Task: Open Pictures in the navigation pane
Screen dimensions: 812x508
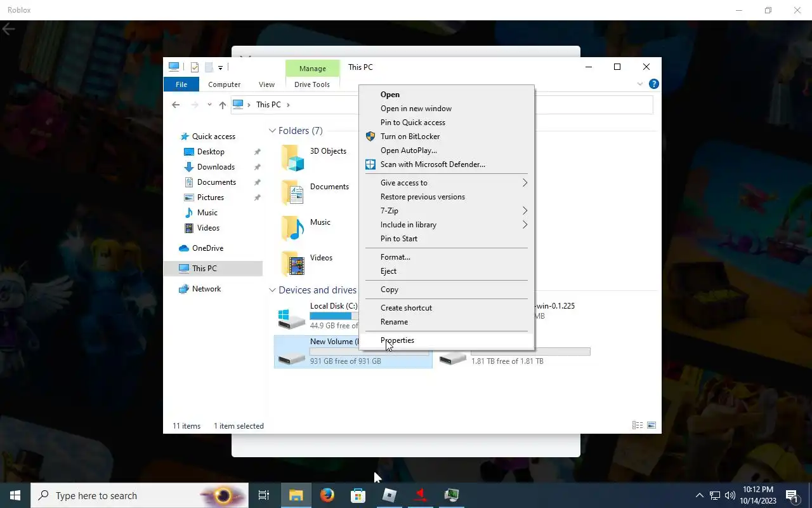Action: coord(211,197)
